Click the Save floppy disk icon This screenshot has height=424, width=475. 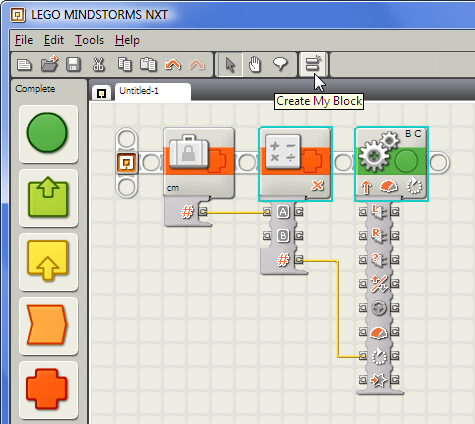pos(73,64)
